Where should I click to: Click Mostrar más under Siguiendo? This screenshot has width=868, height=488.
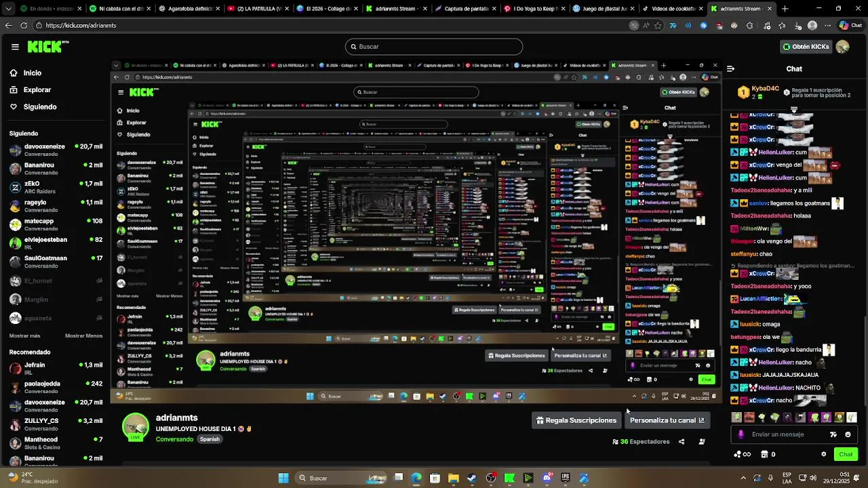pos(24,335)
